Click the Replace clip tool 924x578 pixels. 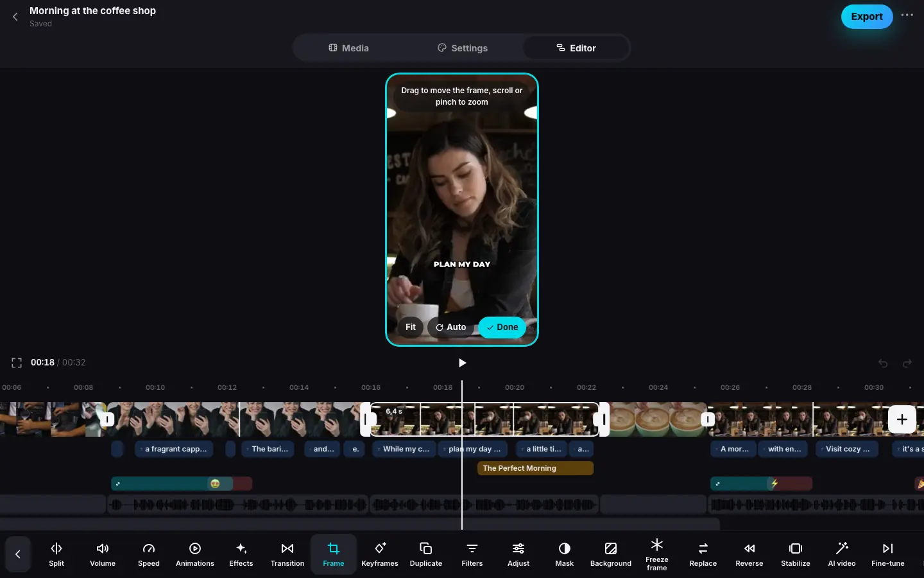point(703,554)
